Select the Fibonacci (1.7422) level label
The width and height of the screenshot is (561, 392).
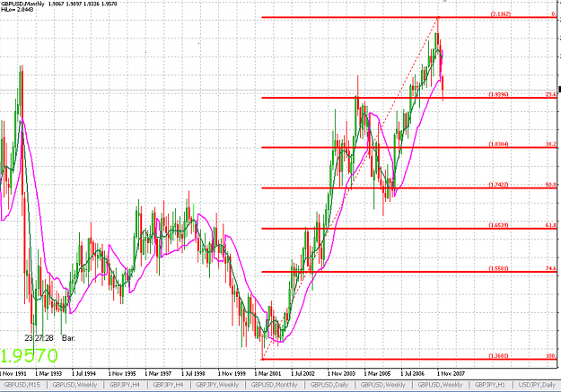point(498,185)
